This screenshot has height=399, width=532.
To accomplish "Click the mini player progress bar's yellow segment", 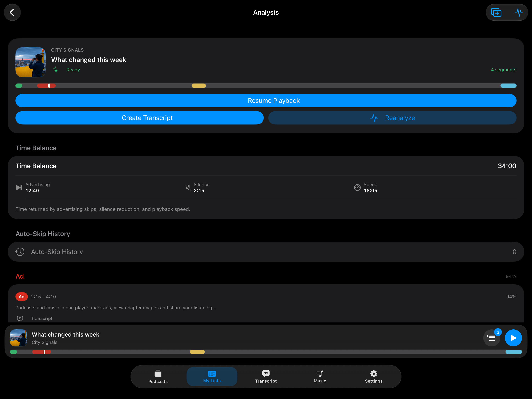I will click(197, 352).
